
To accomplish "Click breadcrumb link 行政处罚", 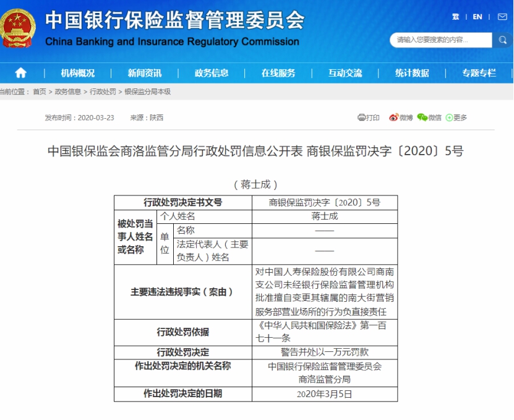I will click(x=103, y=92).
